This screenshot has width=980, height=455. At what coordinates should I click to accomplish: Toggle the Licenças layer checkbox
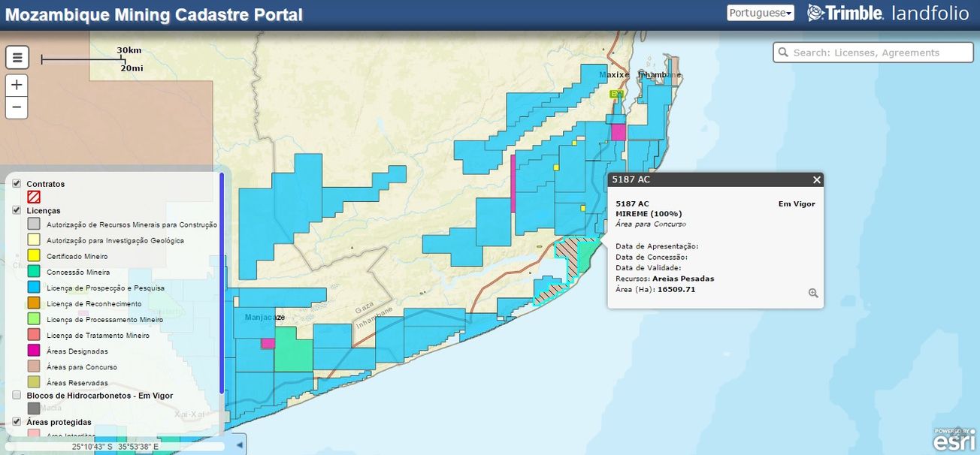tap(17, 210)
